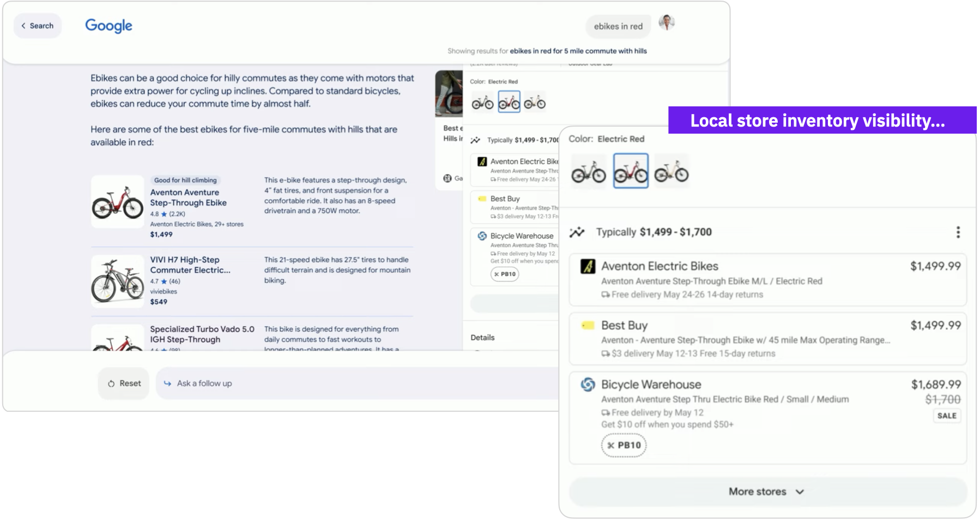
Task: Click 'Free delivery May 24-26 14-day returns' text
Action: 687,295
